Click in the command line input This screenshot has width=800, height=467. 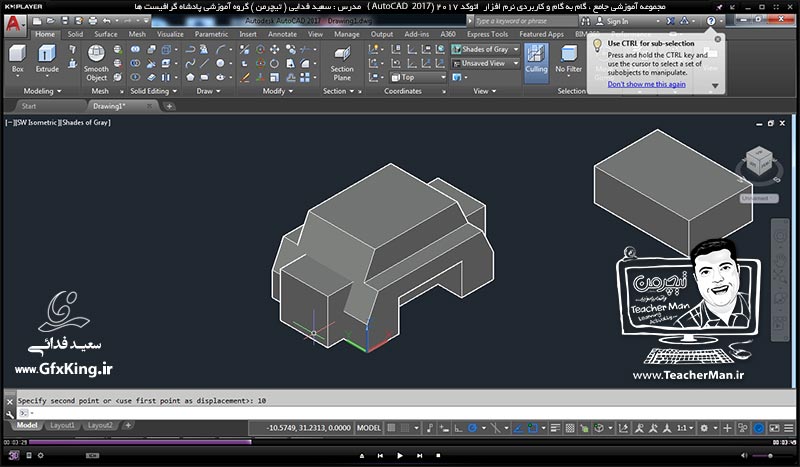[406, 413]
